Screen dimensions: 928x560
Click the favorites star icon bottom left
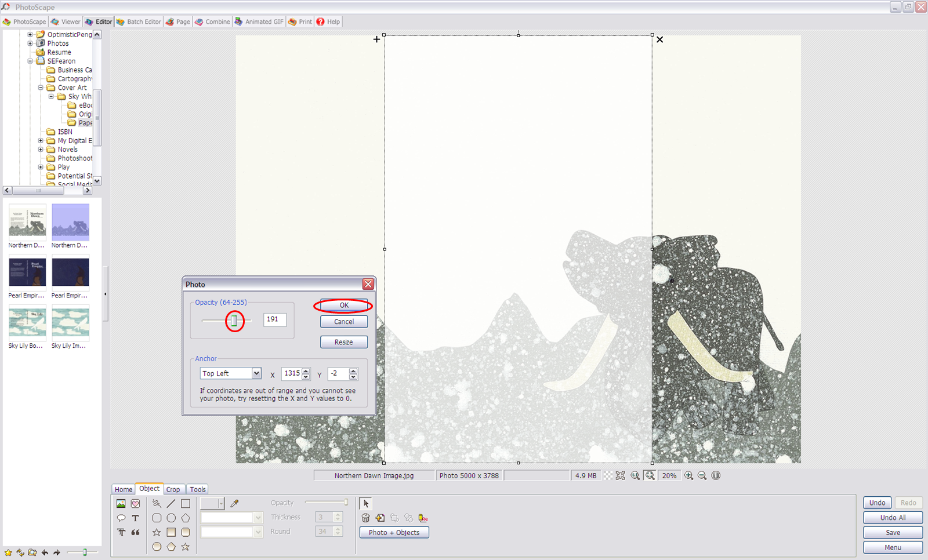8,552
